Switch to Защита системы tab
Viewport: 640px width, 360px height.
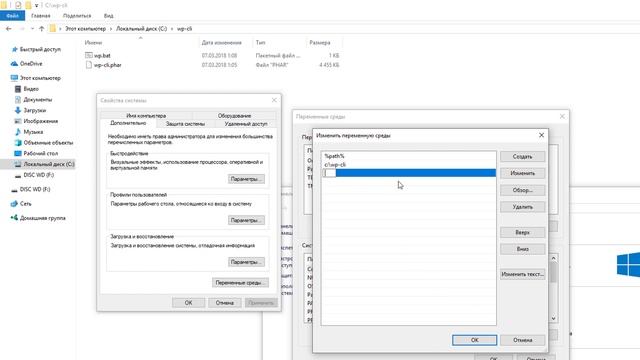(185, 124)
